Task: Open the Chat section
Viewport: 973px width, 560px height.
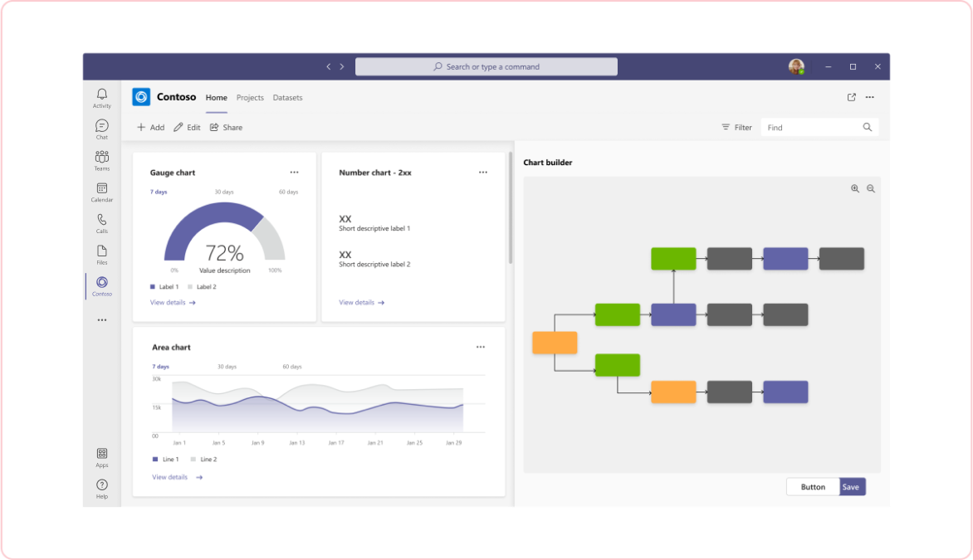Action: 102,129
